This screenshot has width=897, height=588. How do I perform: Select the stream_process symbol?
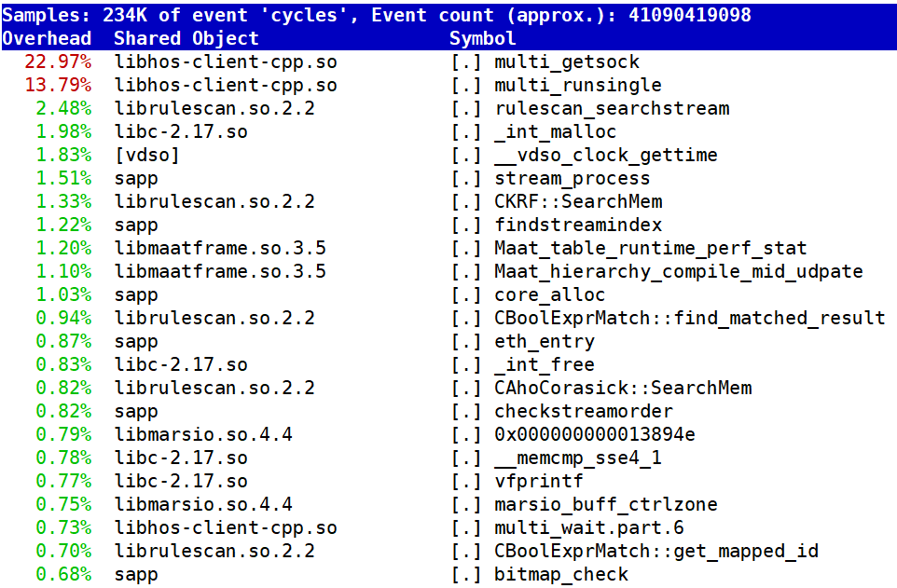tap(573, 178)
